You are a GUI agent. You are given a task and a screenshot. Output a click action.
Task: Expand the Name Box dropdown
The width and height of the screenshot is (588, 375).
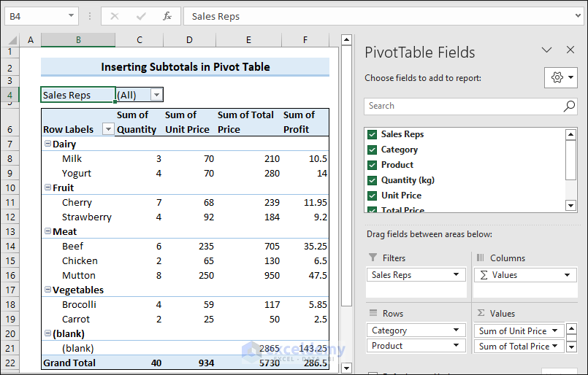[x=71, y=16]
